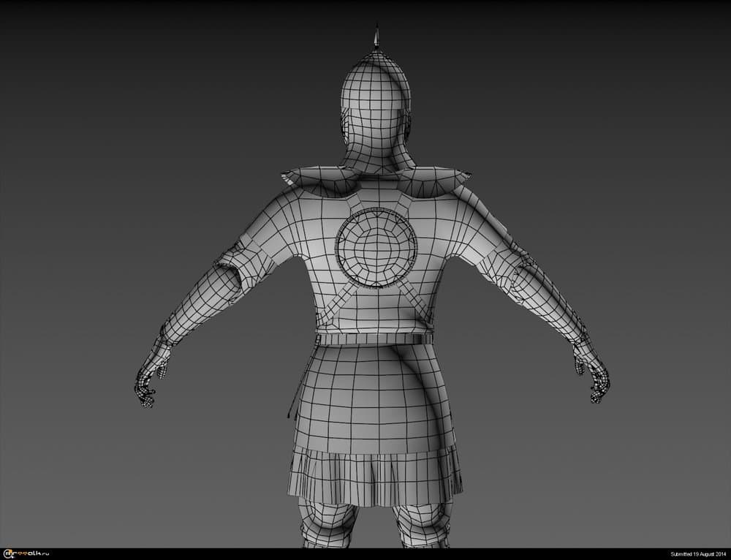
Task: Select the spike on top of helmet
Action: pos(376,36)
